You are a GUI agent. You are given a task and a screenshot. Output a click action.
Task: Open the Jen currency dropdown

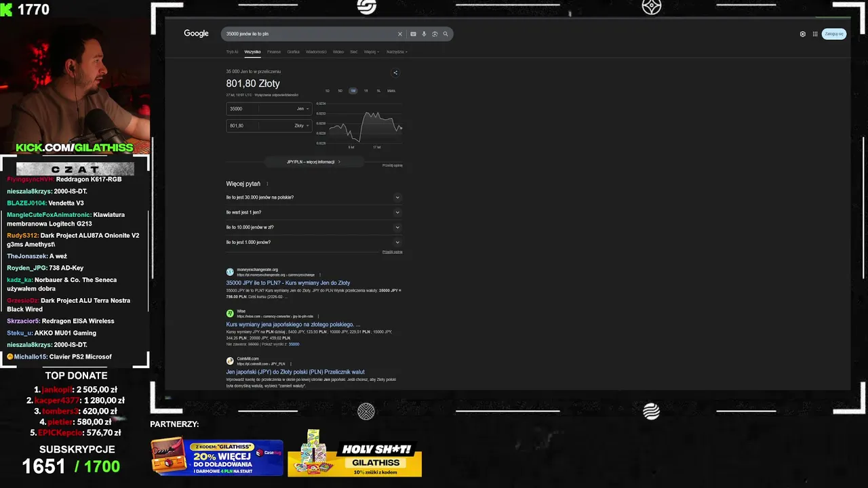coord(302,108)
